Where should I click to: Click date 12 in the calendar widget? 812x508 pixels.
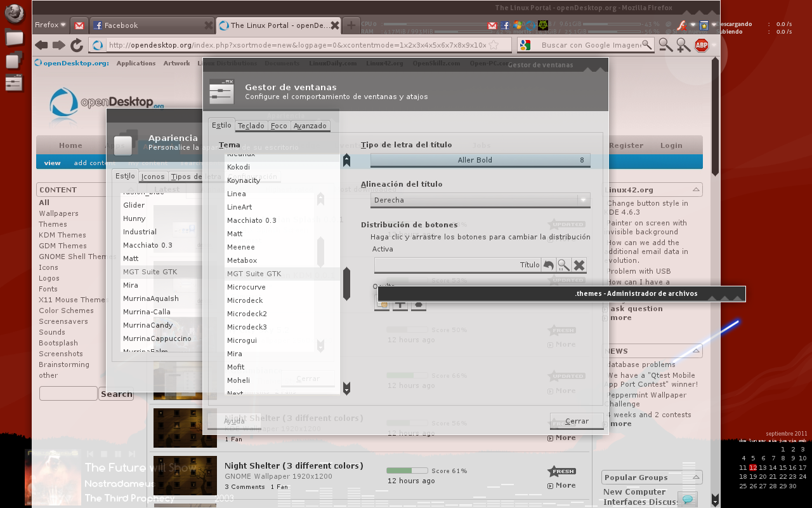(x=753, y=467)
